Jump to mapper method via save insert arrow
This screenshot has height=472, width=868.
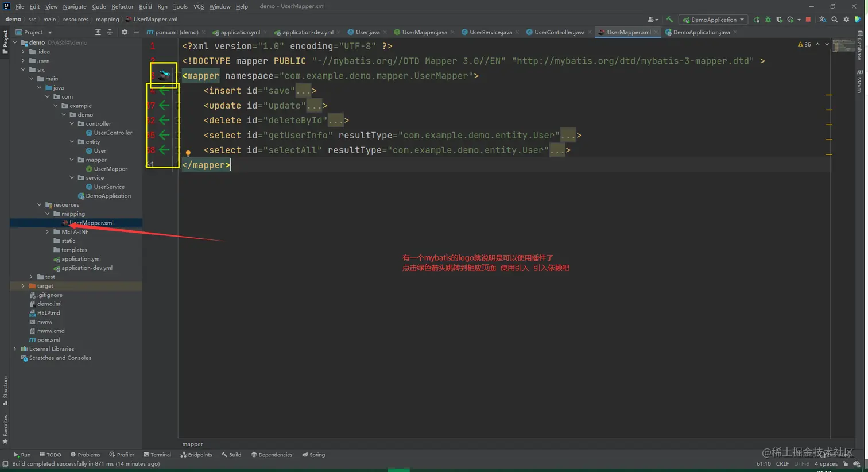[164, 90]
